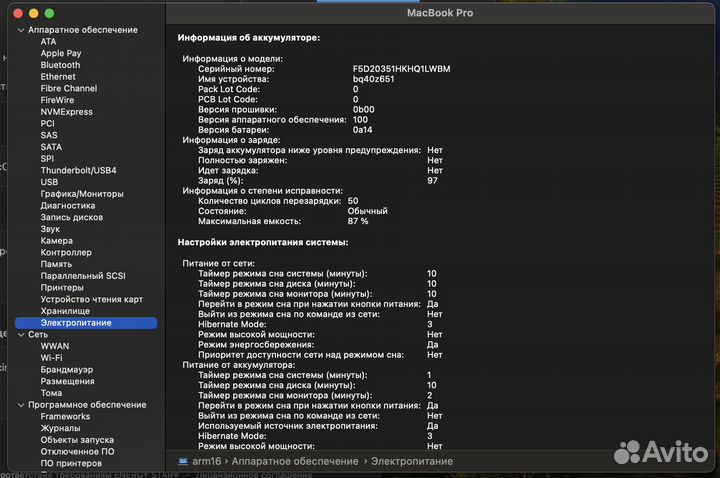This screenshot has height=478, width=720.
Task: Open Журналы entry
Action: pyautogui.click(x=60, y=428)
